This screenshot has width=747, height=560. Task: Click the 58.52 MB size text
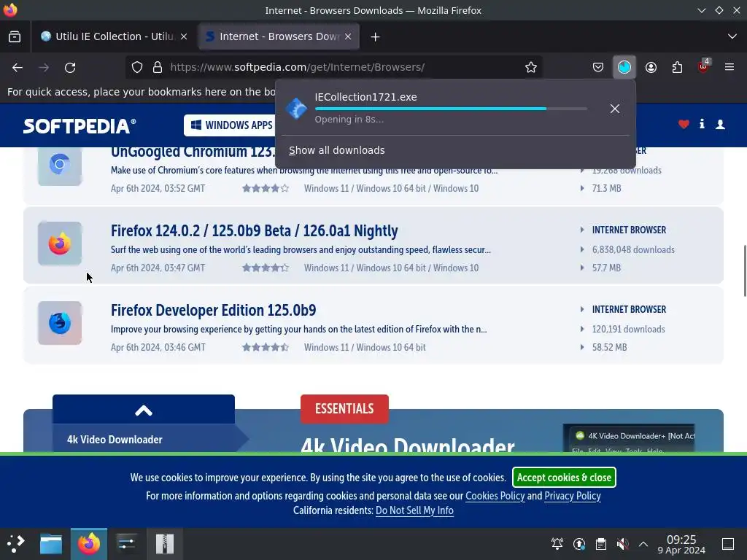pos(609,348)
